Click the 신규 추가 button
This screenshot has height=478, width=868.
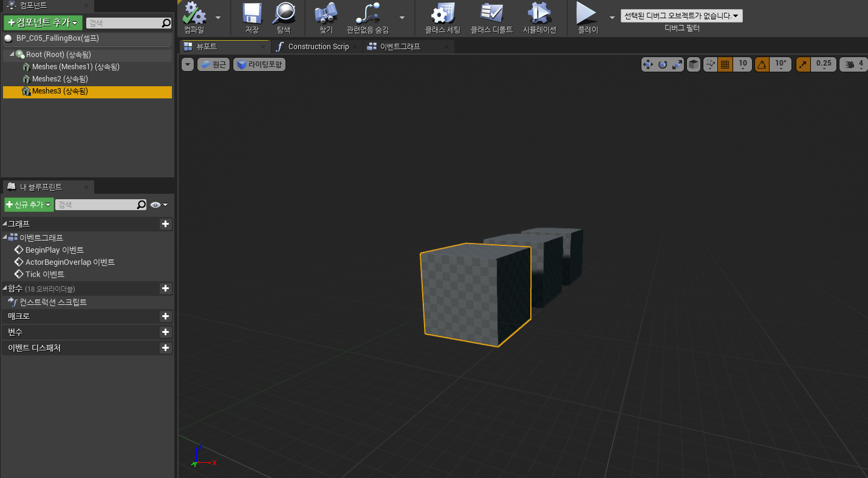coord(28,205)
